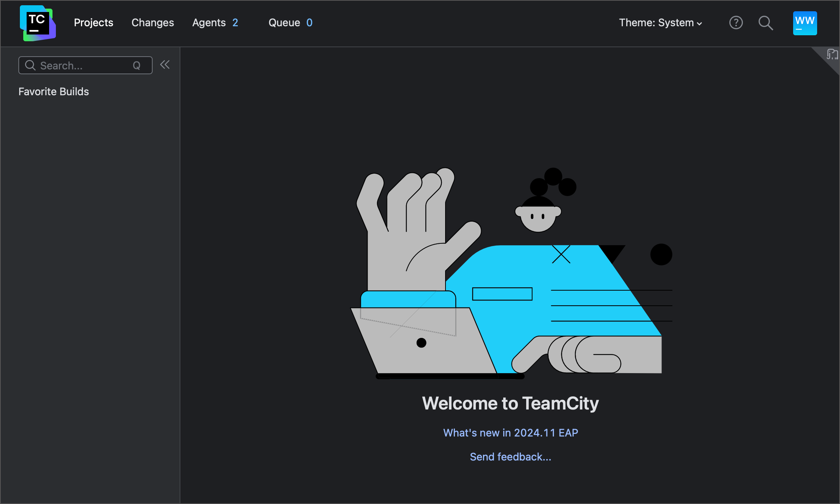Open the build Queue
840x504 pixels.
point(285,22)
